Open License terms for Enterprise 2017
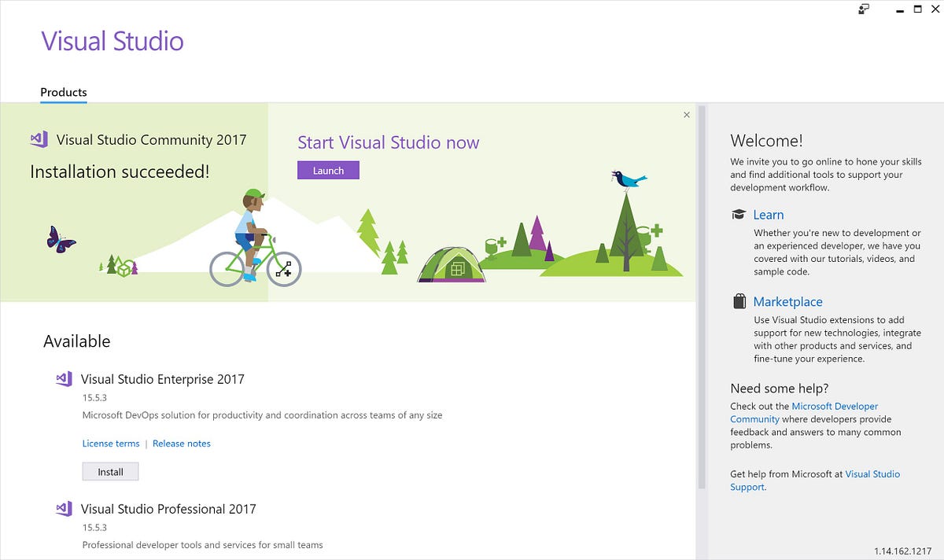The image size is (944, 560). (x=110, y=443)
